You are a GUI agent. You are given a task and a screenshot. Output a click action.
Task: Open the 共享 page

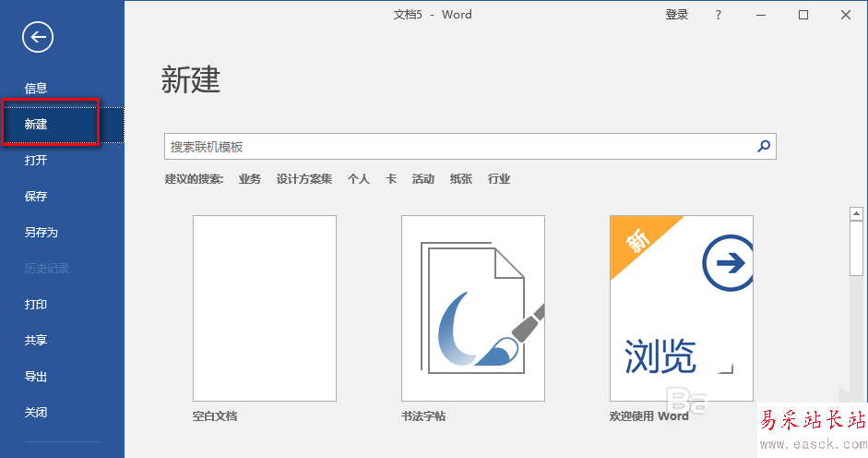click(x=36, y=341)
